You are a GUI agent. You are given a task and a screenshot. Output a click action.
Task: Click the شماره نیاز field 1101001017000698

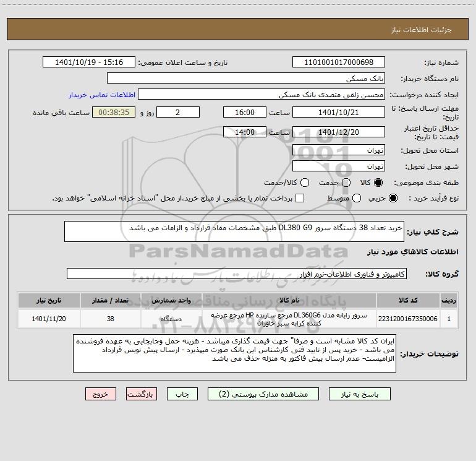click(x=339, y=62)
